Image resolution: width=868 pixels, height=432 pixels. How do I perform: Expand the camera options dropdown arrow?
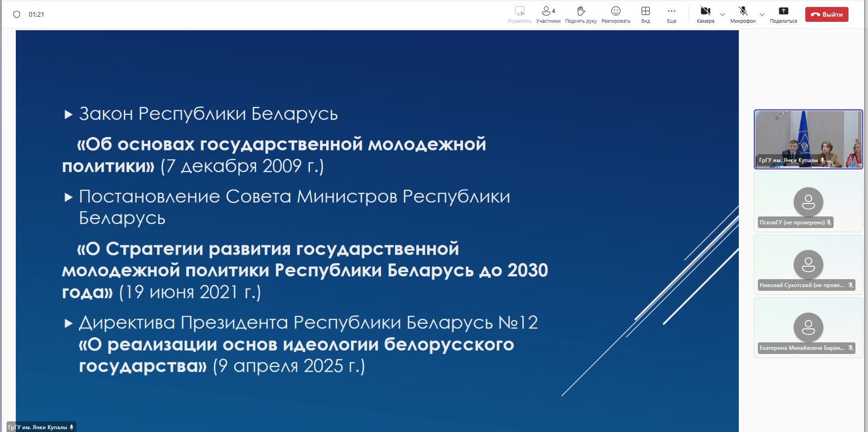723,15
